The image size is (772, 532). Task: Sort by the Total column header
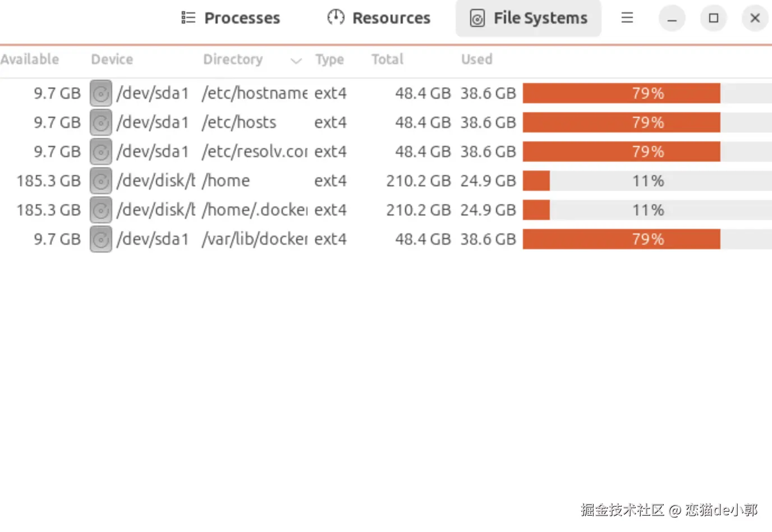tap(387, 59)
